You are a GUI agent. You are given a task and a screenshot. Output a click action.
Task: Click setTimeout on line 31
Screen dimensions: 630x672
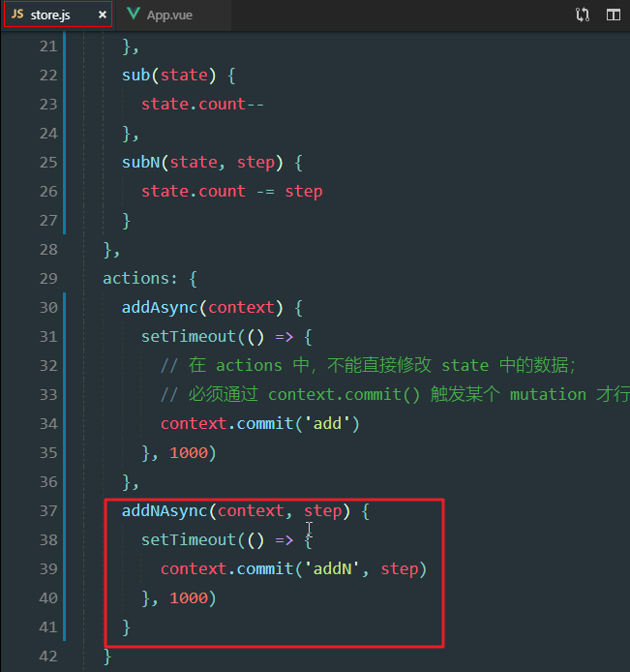tap(188, 336)
